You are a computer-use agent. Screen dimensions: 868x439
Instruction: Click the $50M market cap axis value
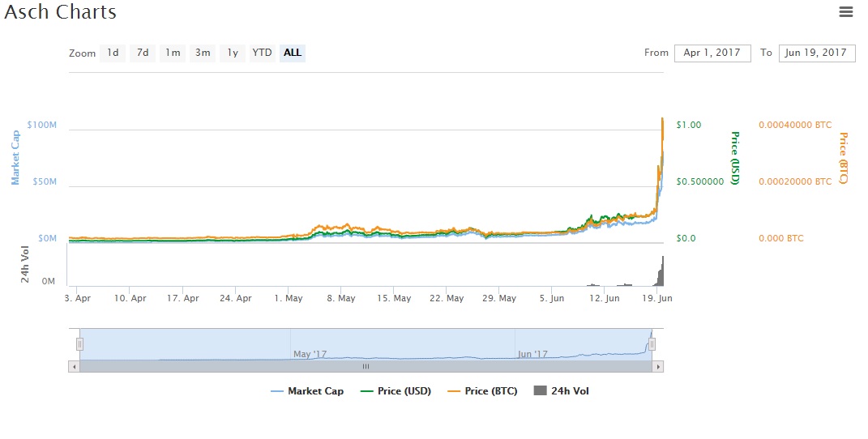[45, 181]
